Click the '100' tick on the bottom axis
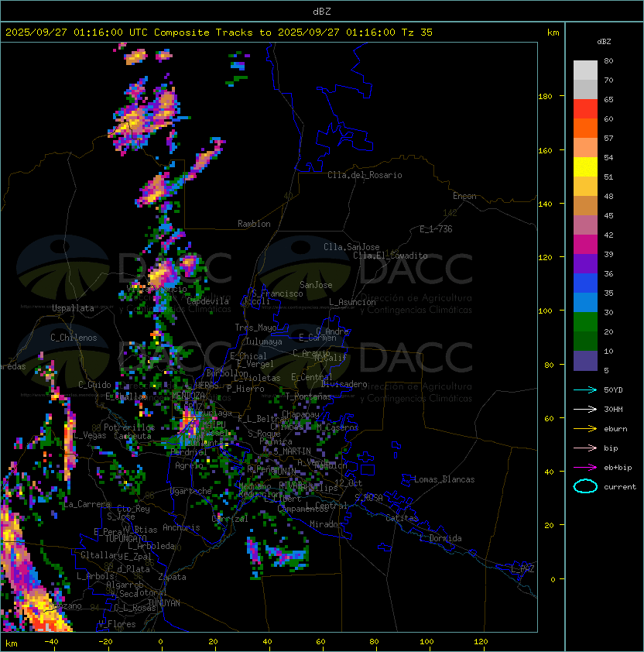644x652 pixels. 426,642
